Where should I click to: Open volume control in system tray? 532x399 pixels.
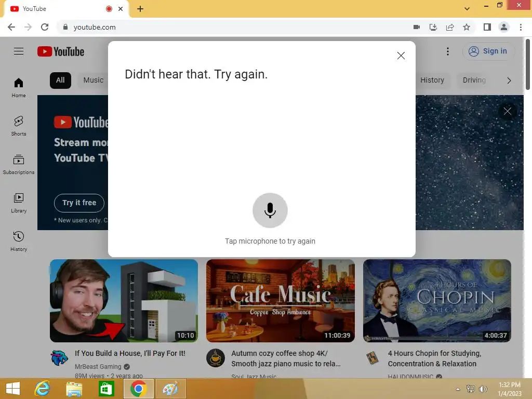[x=483, y=389]
